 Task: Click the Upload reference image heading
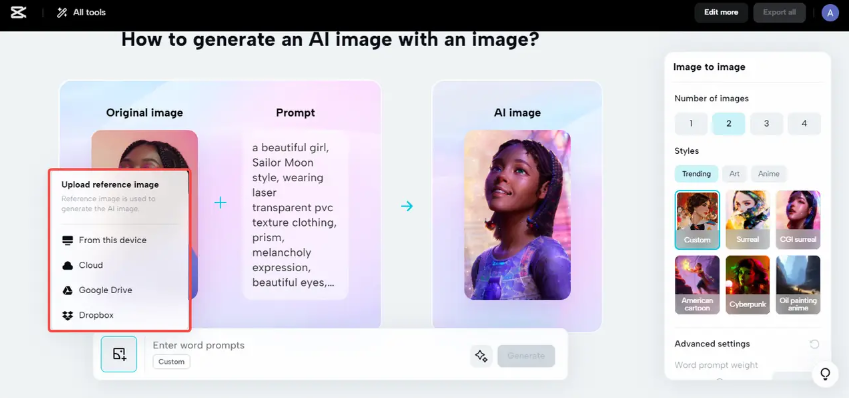pos(110,185)
